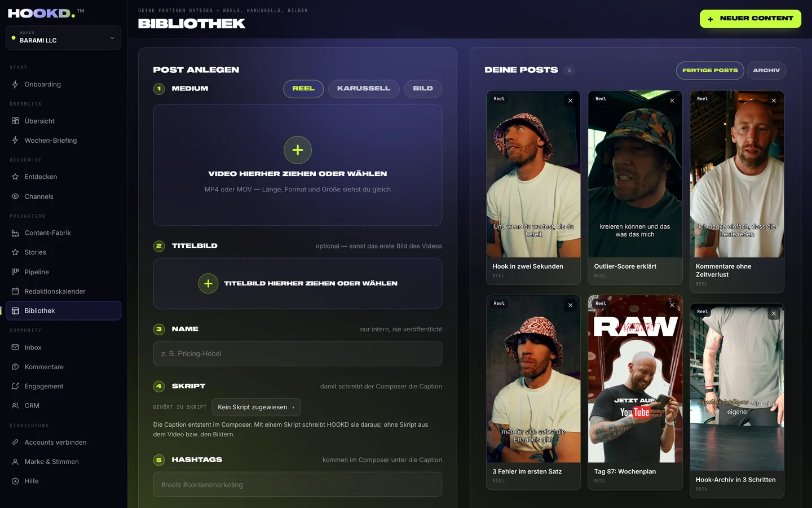Click 'Titelbild hierher ziehen oder wählen' label
Image resolution: width=812 pixels, height=508 pixels.
point(311,283)
